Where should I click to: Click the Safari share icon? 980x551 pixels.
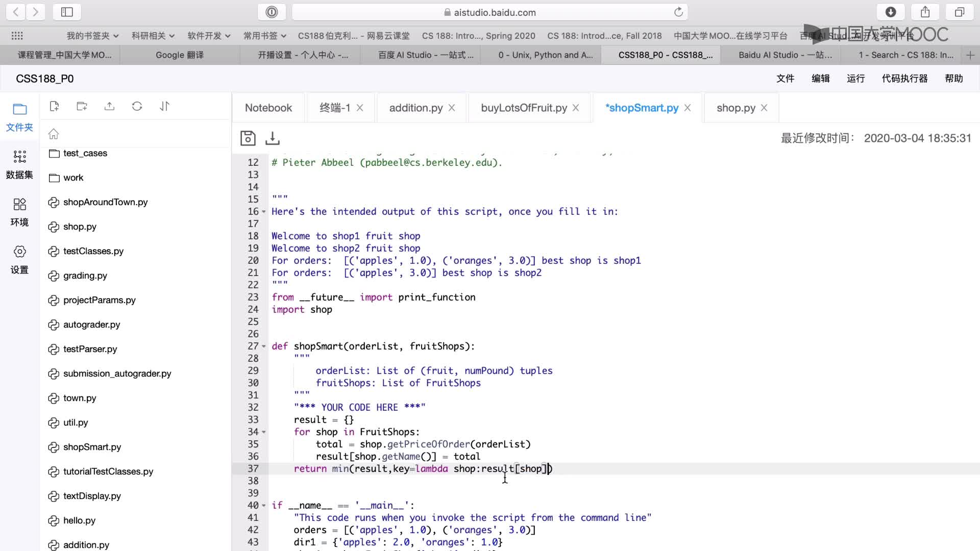click(925, 12)
